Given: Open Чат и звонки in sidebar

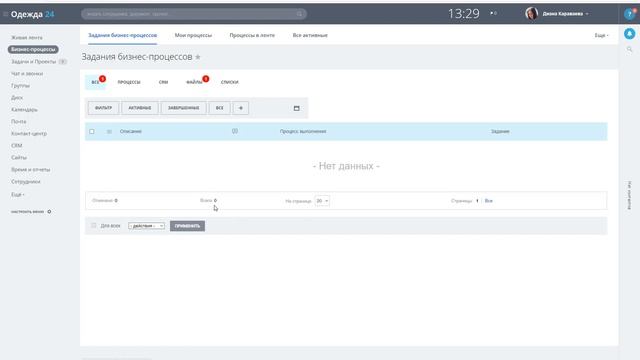Looking at the screenshot, I should tap(27, 73).
